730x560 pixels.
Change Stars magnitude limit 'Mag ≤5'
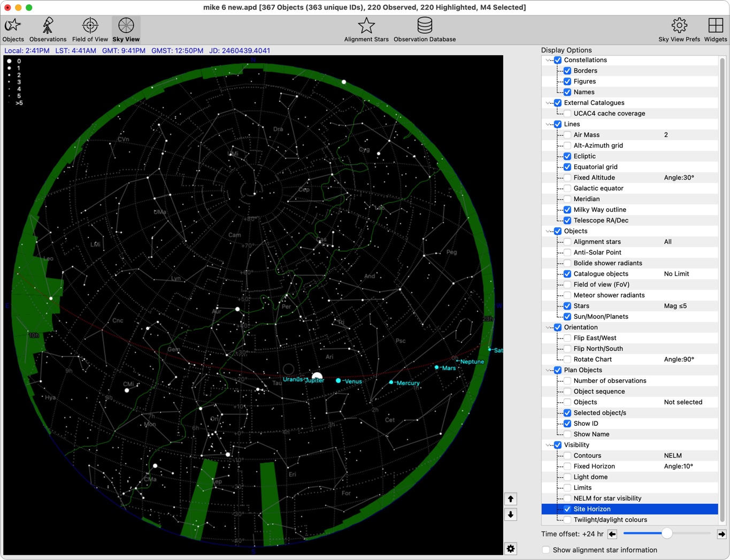675,306
